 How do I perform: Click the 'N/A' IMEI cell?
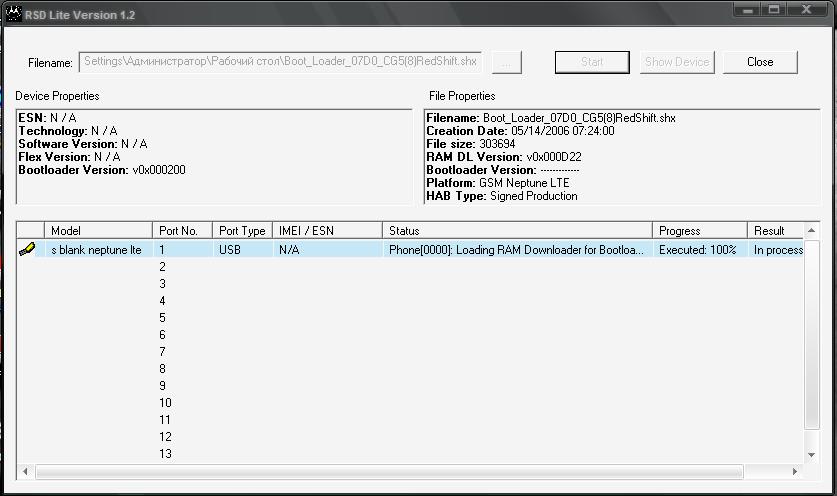[289, 249]
